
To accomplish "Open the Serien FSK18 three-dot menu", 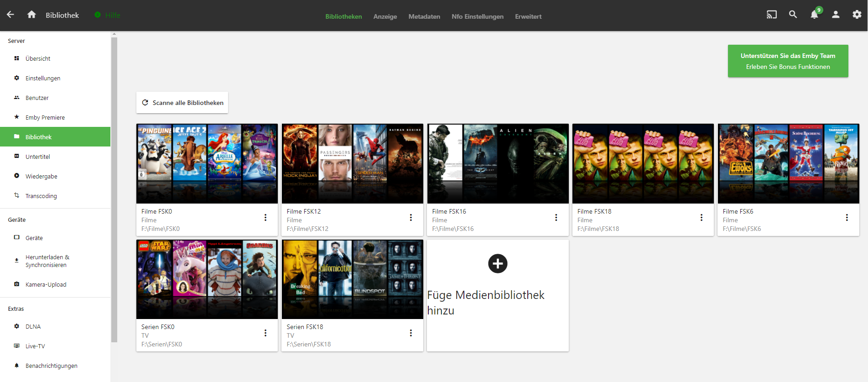I will (x=411, y=333).
